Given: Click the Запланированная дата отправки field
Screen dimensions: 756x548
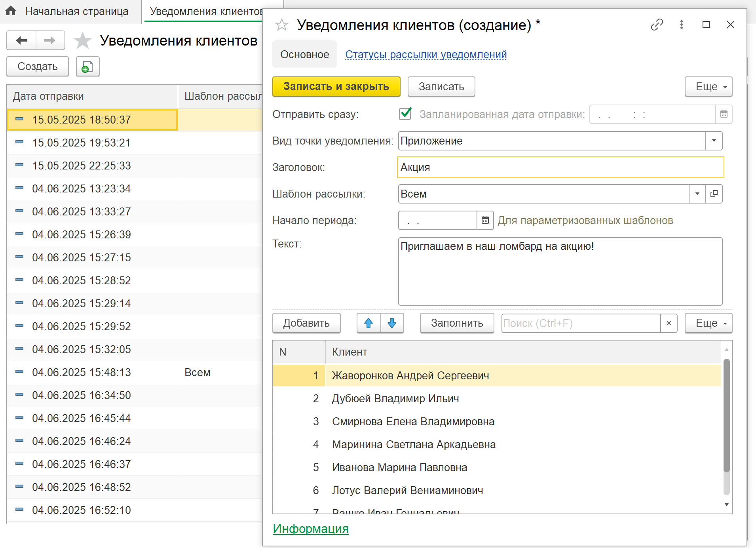Looking at the screenshot, I should tap(652, 114).
